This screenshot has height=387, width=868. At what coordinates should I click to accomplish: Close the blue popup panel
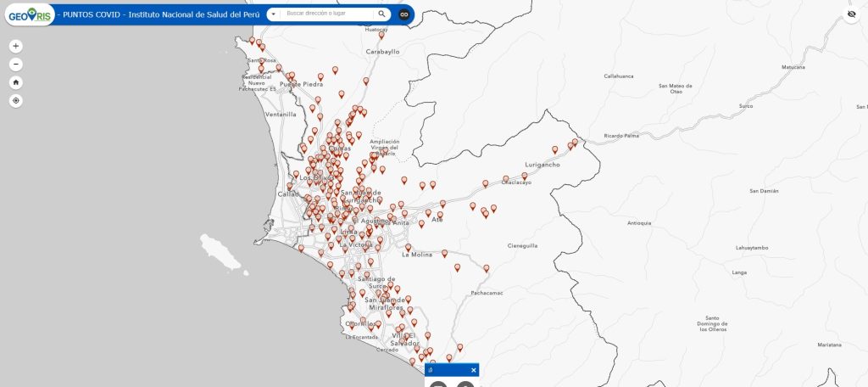(x=474, y=370)
